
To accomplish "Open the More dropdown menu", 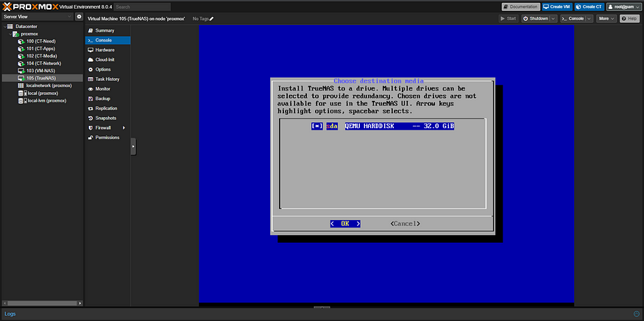I will click(606, 18).
